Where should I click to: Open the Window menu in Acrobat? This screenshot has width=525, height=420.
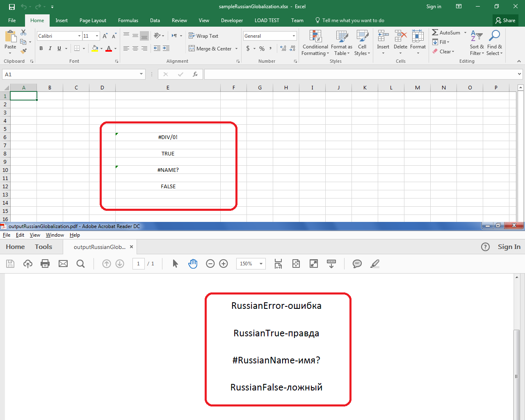[x=55, y=235]
